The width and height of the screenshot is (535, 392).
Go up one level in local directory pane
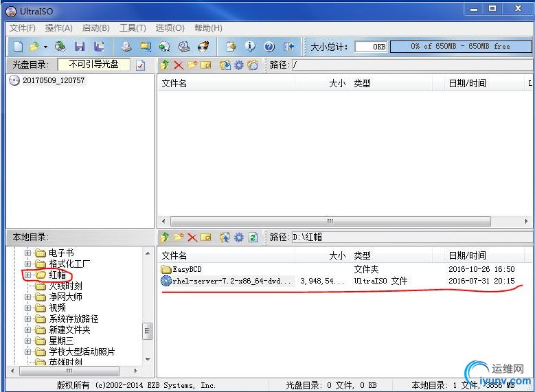(x=165, y=237)
